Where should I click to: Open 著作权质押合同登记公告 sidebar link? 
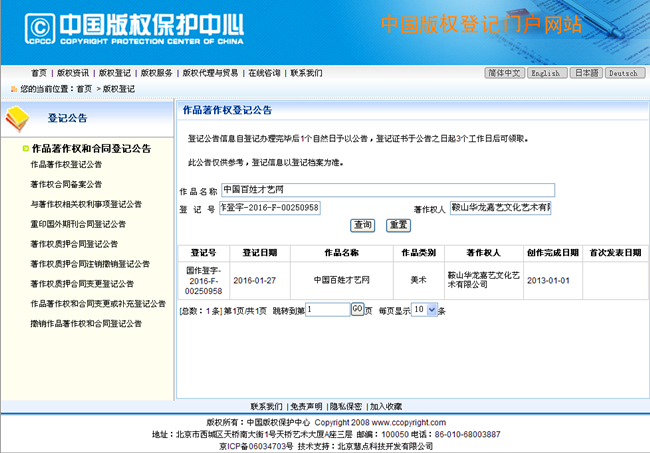74,244
